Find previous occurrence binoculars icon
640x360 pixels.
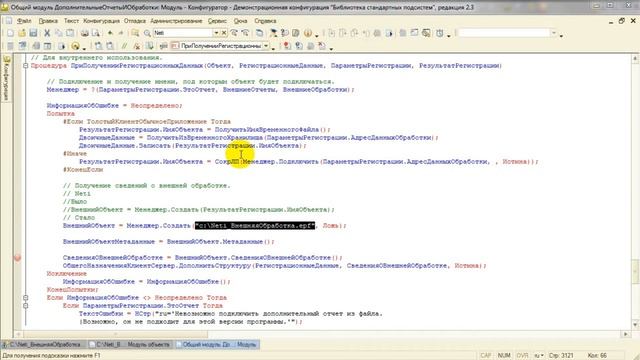tap(245, 33)
